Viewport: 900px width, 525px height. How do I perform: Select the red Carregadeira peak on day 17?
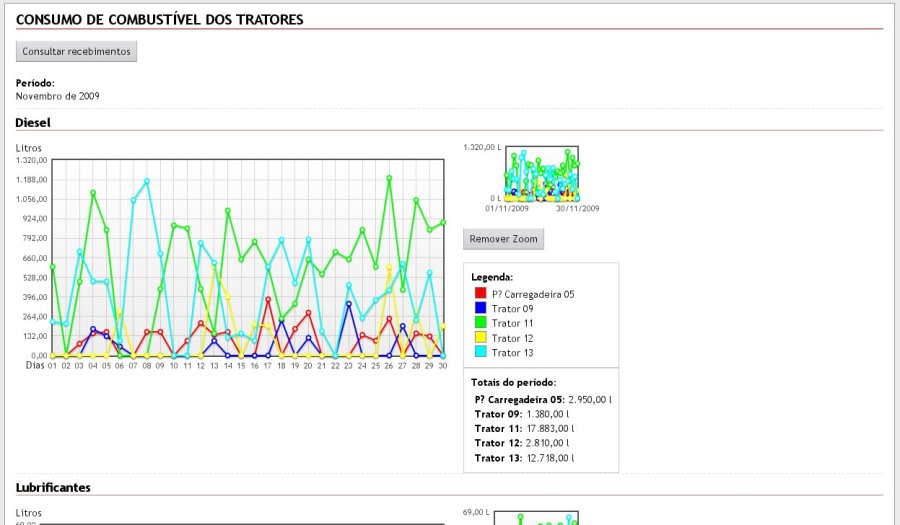click(268, 299)
